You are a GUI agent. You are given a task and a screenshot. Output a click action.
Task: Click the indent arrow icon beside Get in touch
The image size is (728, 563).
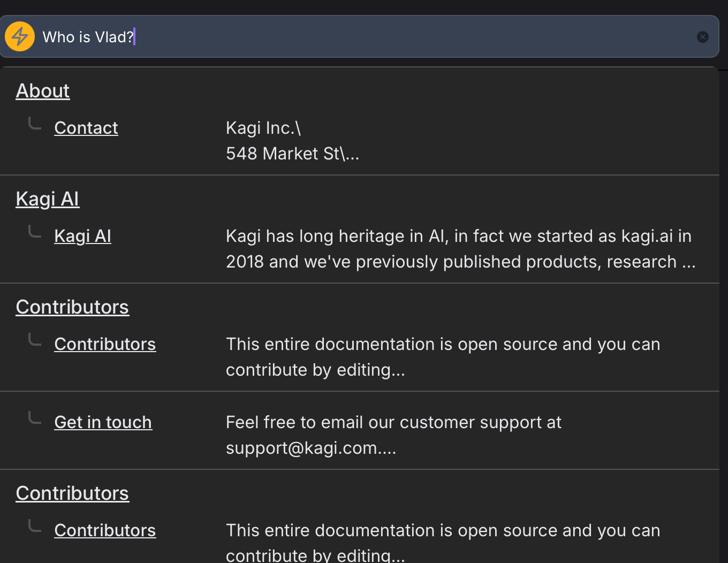[35, 419]
